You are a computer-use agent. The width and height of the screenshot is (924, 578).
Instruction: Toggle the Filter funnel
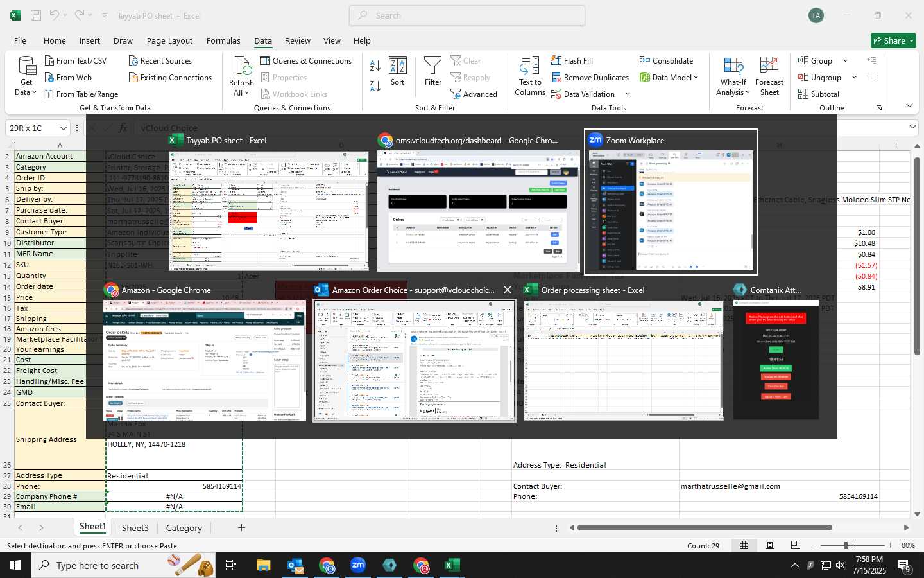tap(433, 71)
